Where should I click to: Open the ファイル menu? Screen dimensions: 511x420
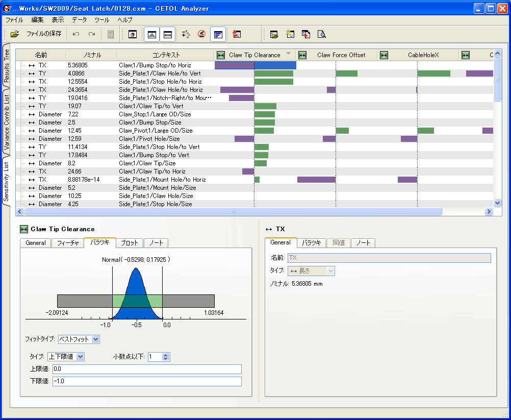14,20
